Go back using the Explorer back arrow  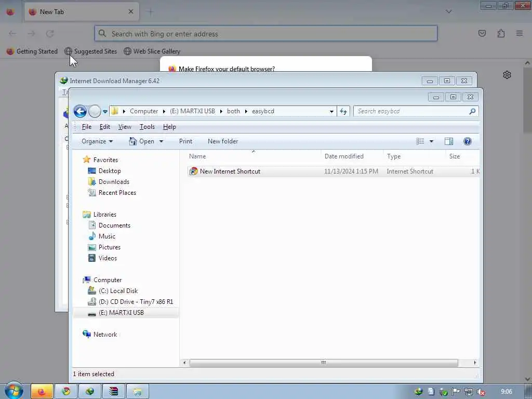coord(80,111)
